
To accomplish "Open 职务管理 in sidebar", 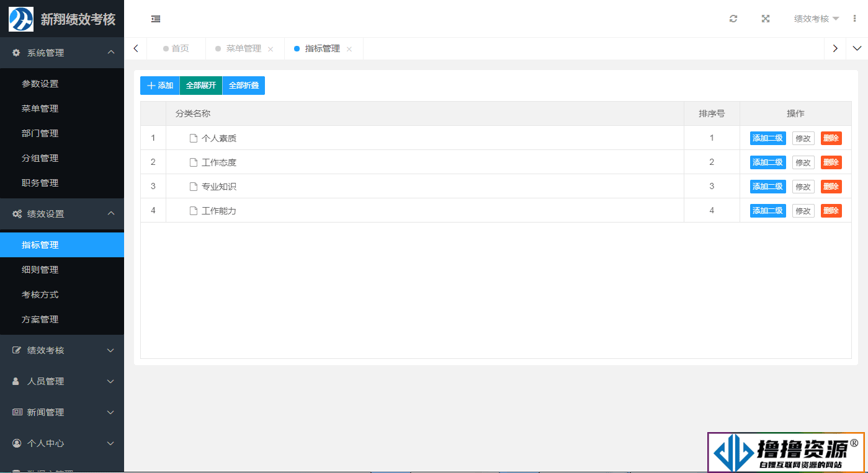I will point(62,183).
